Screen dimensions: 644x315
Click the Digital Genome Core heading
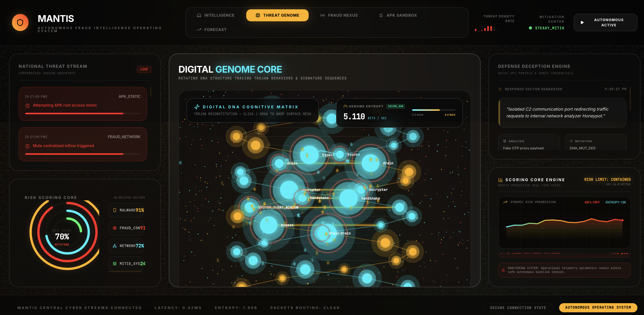(x=230, y=69)
